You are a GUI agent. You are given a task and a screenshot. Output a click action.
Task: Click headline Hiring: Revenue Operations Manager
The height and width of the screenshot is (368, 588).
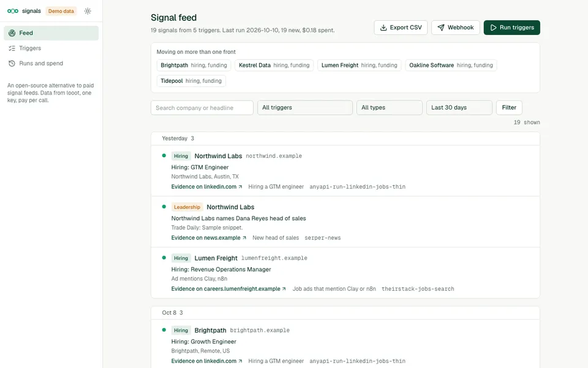pyautogui.click(x=221, y=269)
